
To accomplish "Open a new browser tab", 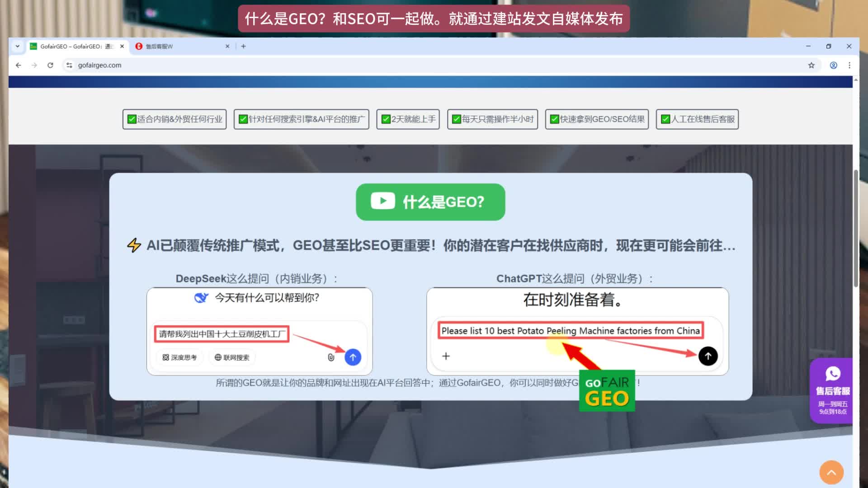I will point(243,46).
